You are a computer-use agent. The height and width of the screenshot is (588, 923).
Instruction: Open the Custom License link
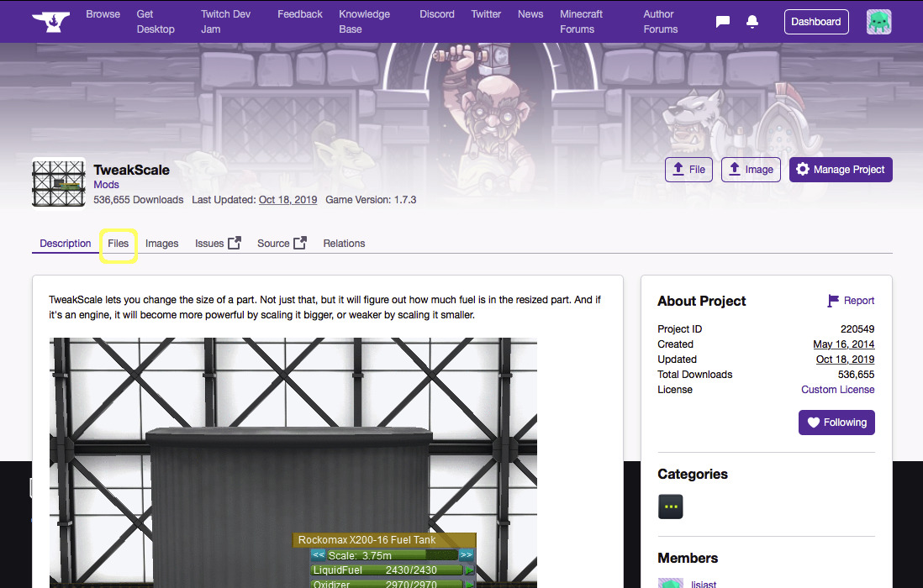tap(837, 389)
